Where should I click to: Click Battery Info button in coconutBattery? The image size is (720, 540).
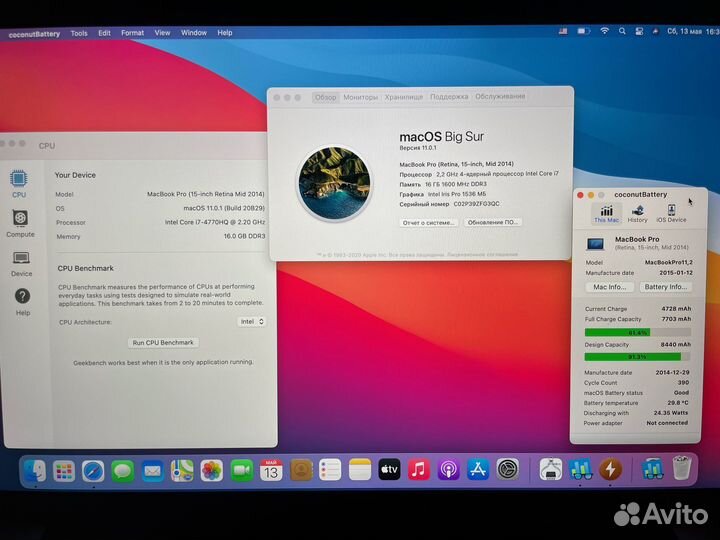pos(665,287)
